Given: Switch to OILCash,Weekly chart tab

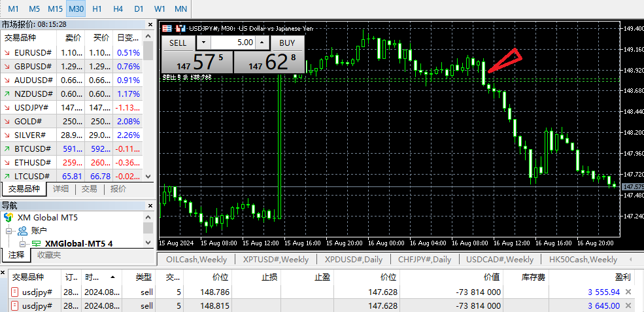Looking at the screenshot, I should coord(196,260).
